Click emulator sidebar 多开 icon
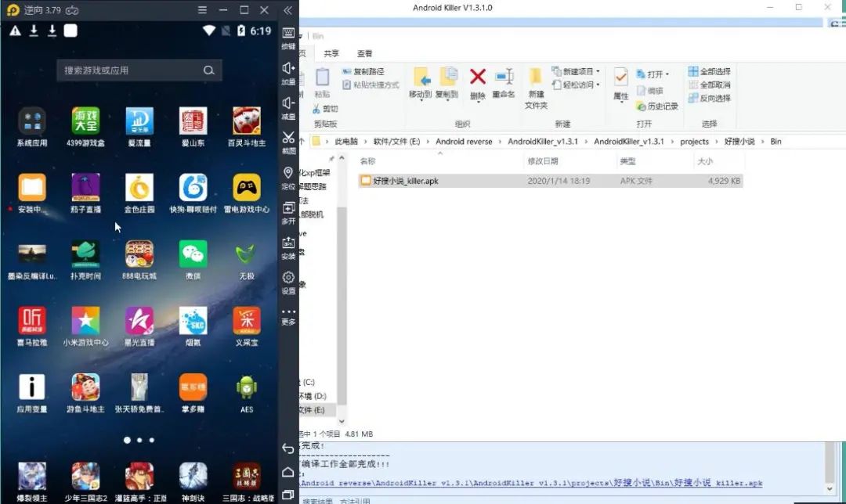Viewport: 846px width, 504px height. coord(288,207)
